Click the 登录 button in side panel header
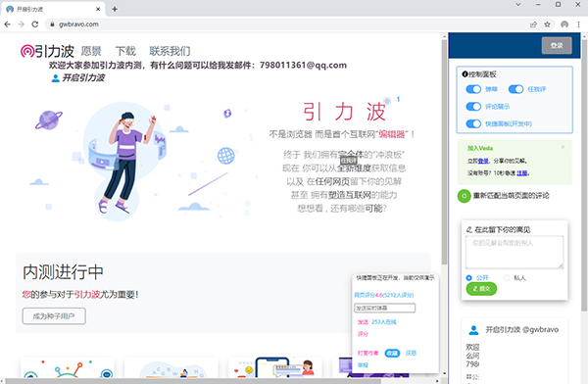Screen dimensions: 588x384 point(557,45)
